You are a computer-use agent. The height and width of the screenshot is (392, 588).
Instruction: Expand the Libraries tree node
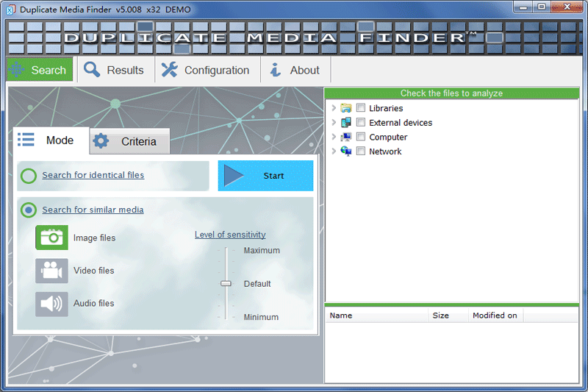334,108
